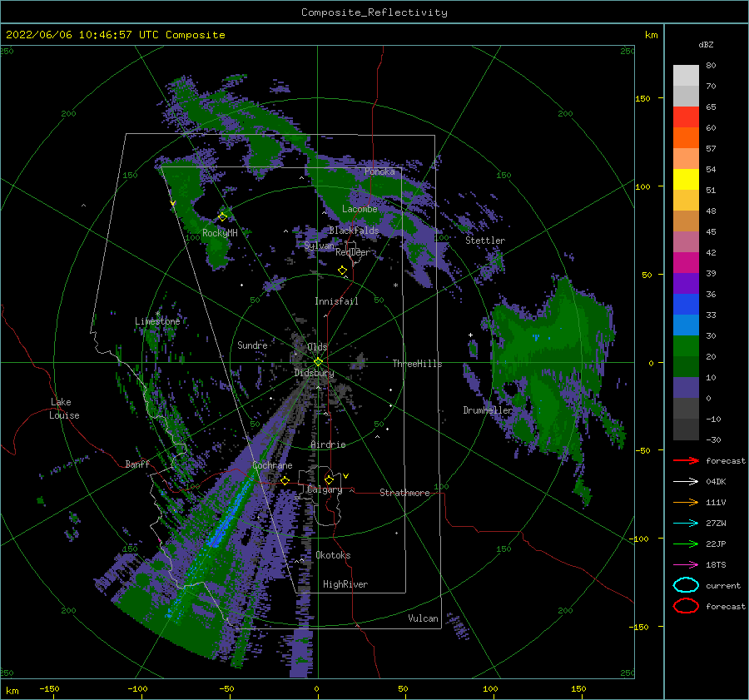
Task: Click the yellow diamond marker above Calgary
Action: coord(329,479)
